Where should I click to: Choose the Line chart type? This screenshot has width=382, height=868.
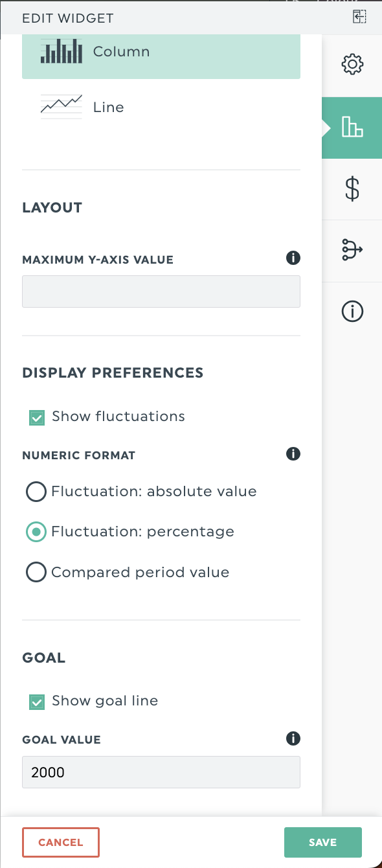pyautogui.click(x=161, y=107)
